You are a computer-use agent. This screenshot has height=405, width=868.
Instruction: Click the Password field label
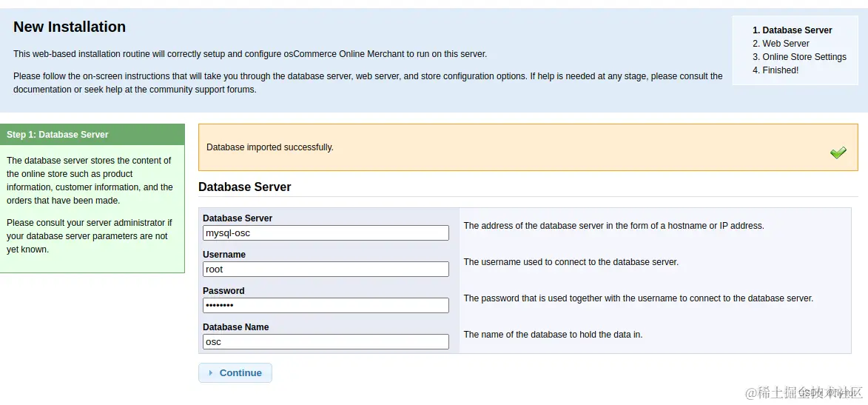[x=223, y=291]
